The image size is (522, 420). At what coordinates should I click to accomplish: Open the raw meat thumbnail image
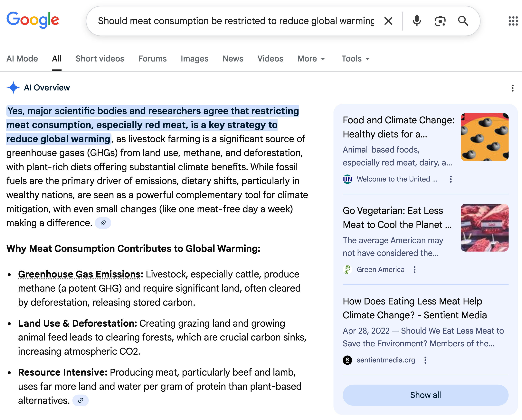click(x=484, y=228)
